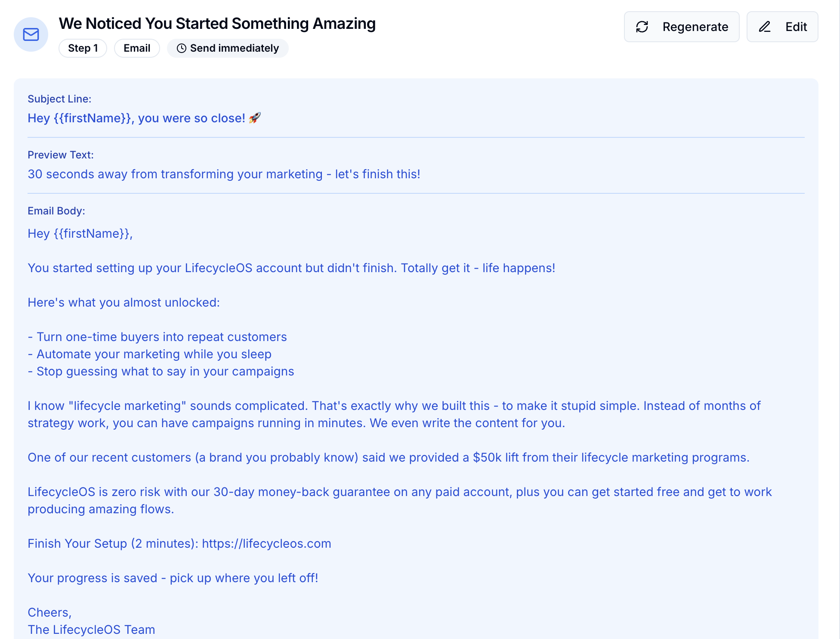Open the https://lifecycleos.com link
Screen dimensions: 840x639
(x=266, y=543)
